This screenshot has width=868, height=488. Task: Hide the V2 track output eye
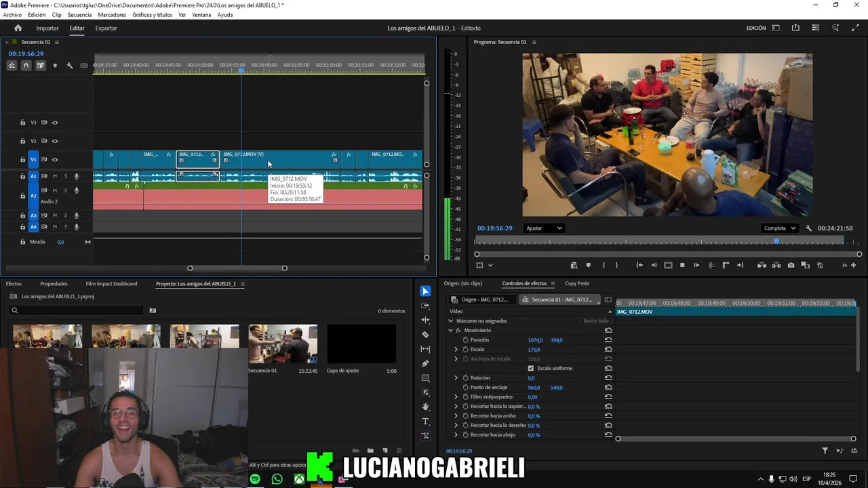55,141
